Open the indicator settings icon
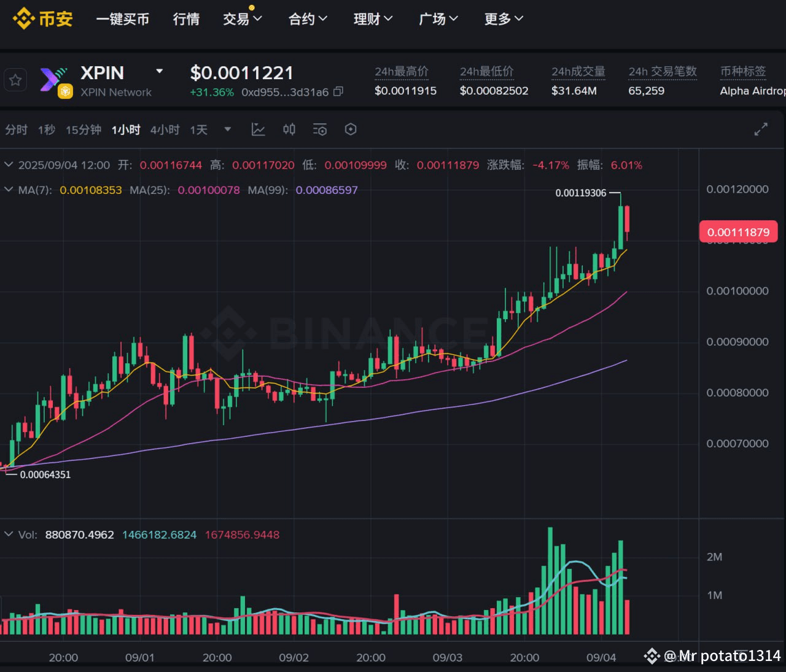Image resolution: width=786 pixels, height=672 pixels. tap(320, 129)
